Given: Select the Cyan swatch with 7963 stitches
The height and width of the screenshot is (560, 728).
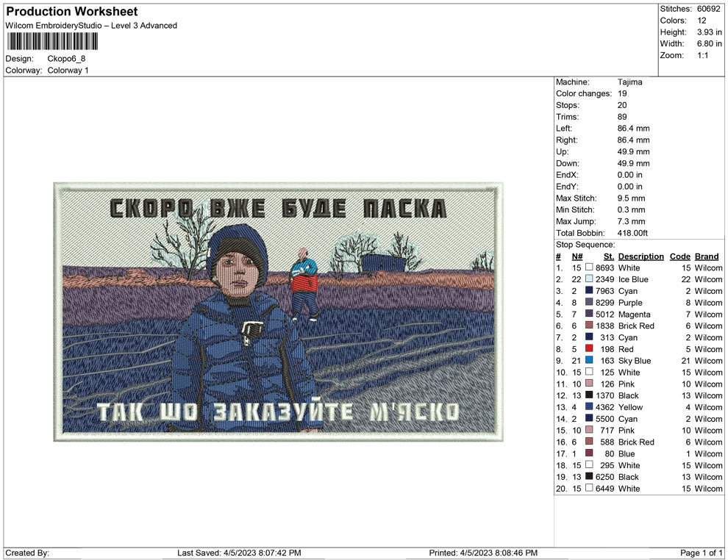Looking at the screenshot, I should click(589, 291).
